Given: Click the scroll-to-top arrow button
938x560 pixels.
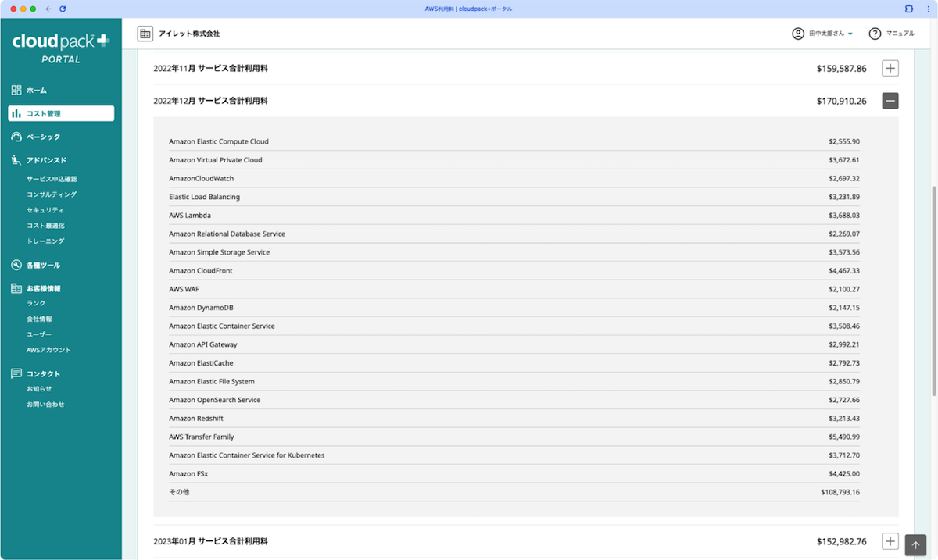Looking at the screenshot, I should [x=915, y=544].
